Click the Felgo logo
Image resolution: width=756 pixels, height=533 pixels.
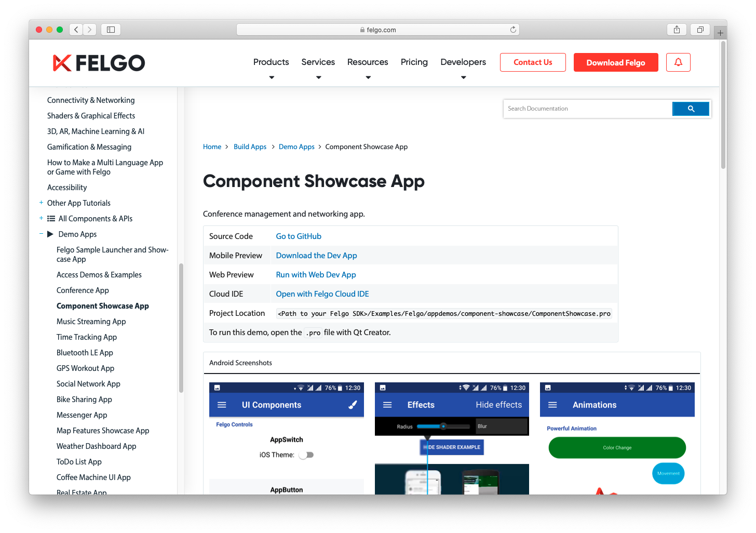99,63
